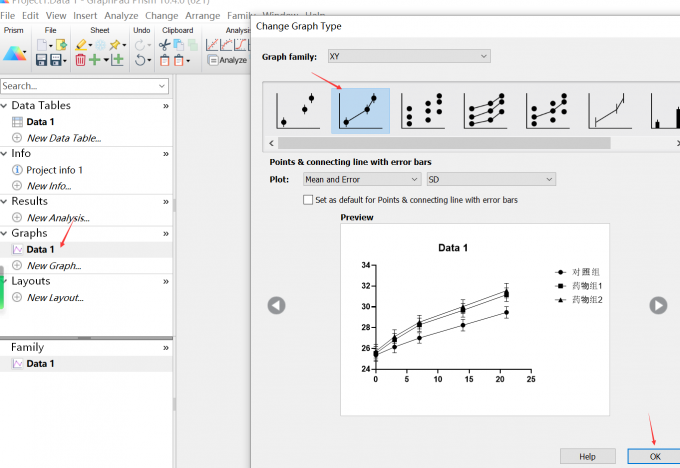Click New Analysis link
This screenshot has width=680, height=468.
[58, 218]
